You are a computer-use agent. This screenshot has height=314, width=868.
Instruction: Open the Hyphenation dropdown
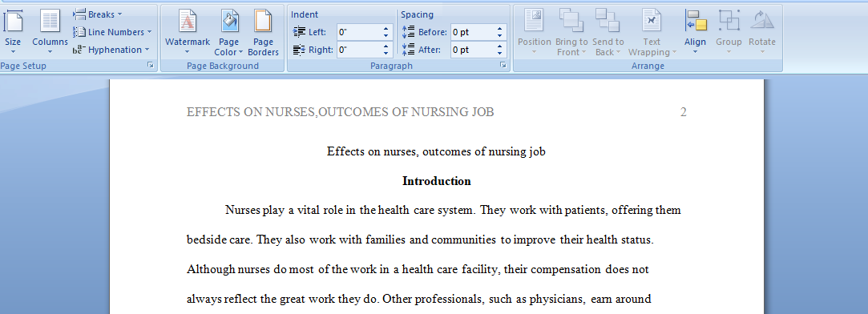point(111,50)
